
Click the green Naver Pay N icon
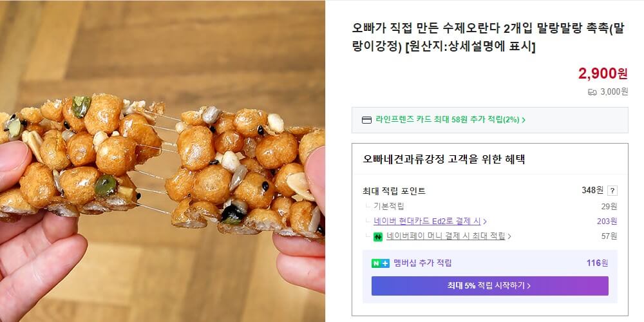click(378, 236)
